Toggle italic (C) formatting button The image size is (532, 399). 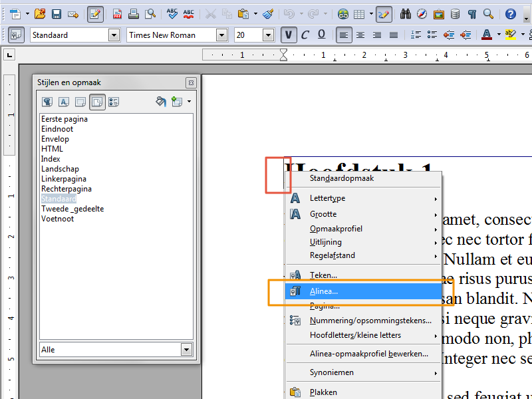[305, 35]
